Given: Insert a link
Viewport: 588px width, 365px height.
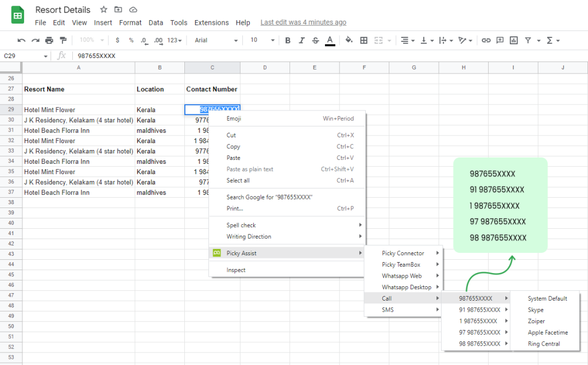Looking at the screenshot, I should click(x=486, y=40).
